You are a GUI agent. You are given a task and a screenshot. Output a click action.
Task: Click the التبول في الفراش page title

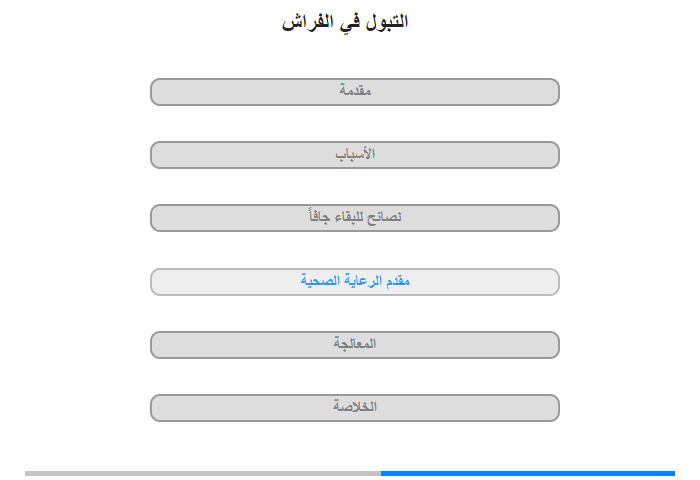345,22
